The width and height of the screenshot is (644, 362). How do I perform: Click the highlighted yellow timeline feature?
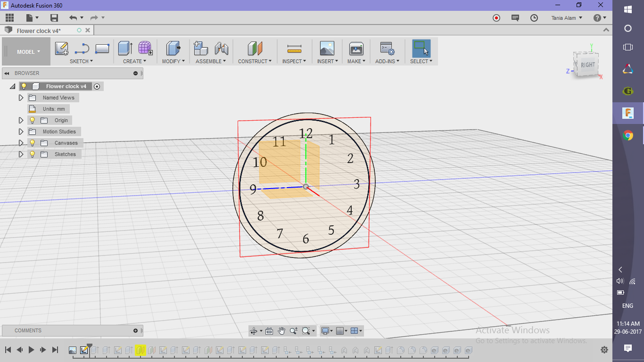[x=140, y=350]
